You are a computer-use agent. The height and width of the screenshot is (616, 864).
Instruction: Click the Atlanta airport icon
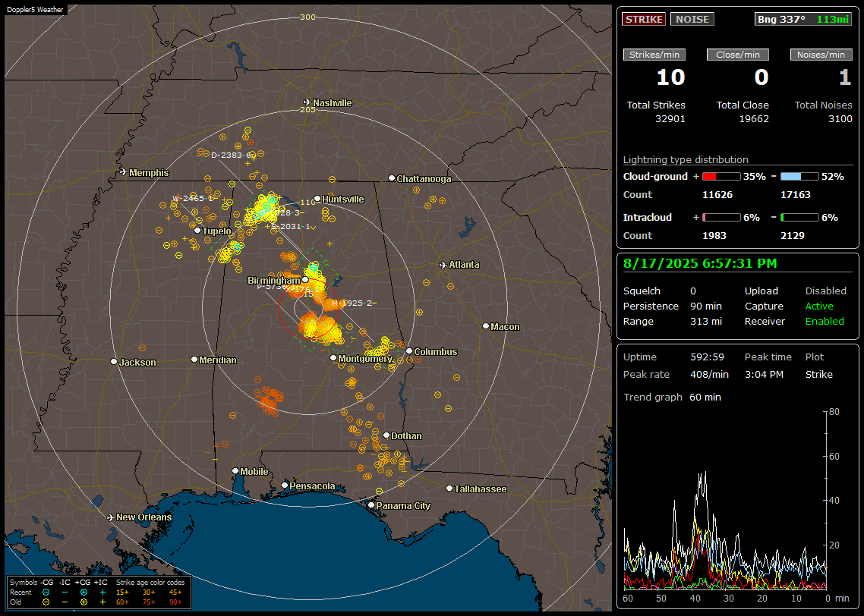tap(443, 265)
